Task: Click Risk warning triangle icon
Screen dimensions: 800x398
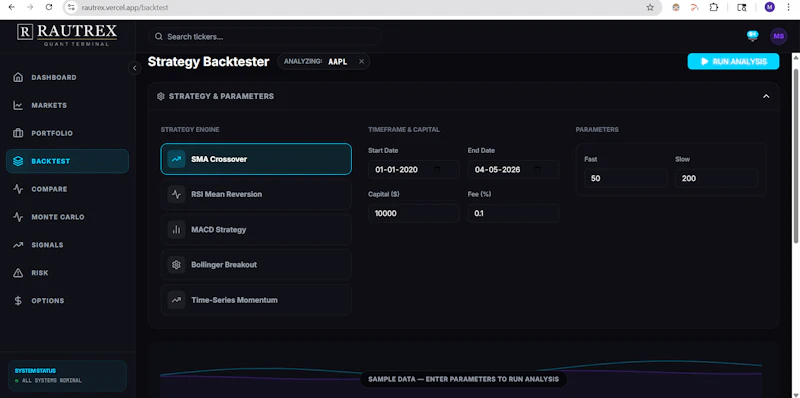Action: [x=18, y=273]
